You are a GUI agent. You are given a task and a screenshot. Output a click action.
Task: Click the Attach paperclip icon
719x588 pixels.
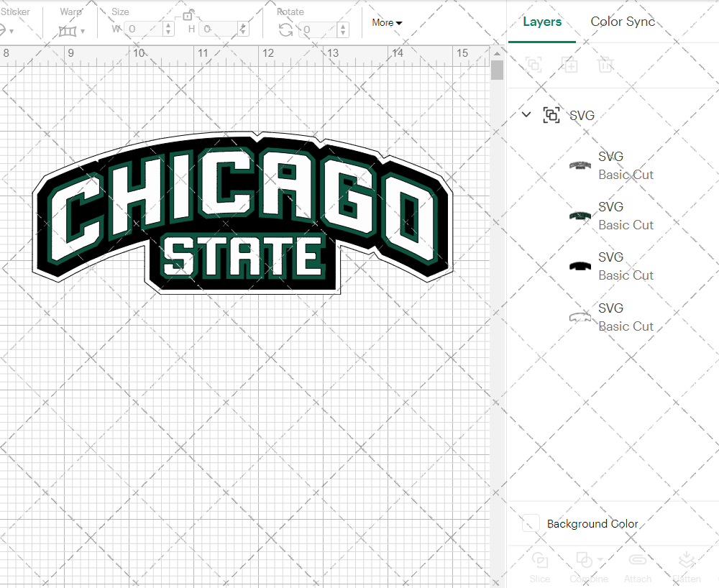pyautogui.click(x=638, y=560)
